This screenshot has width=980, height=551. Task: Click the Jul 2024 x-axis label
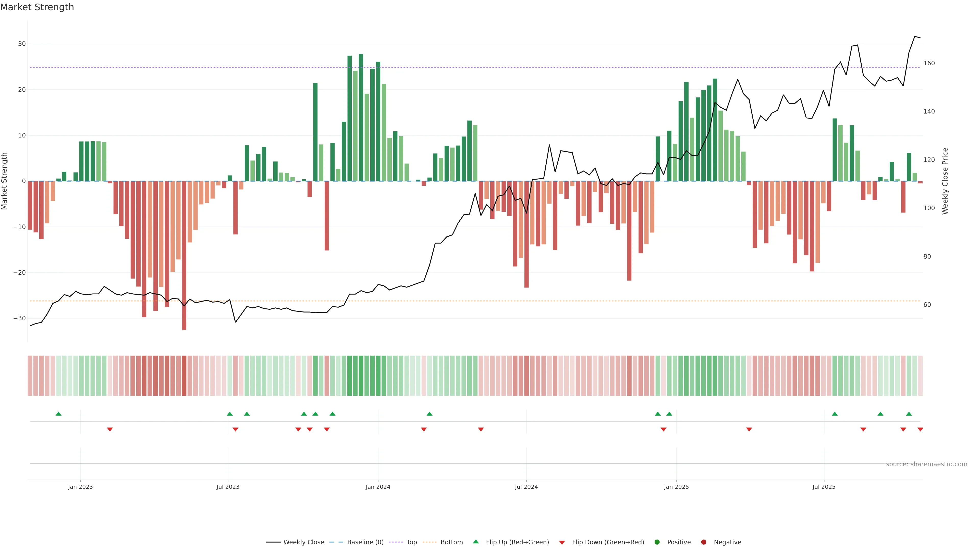[526, 487]
